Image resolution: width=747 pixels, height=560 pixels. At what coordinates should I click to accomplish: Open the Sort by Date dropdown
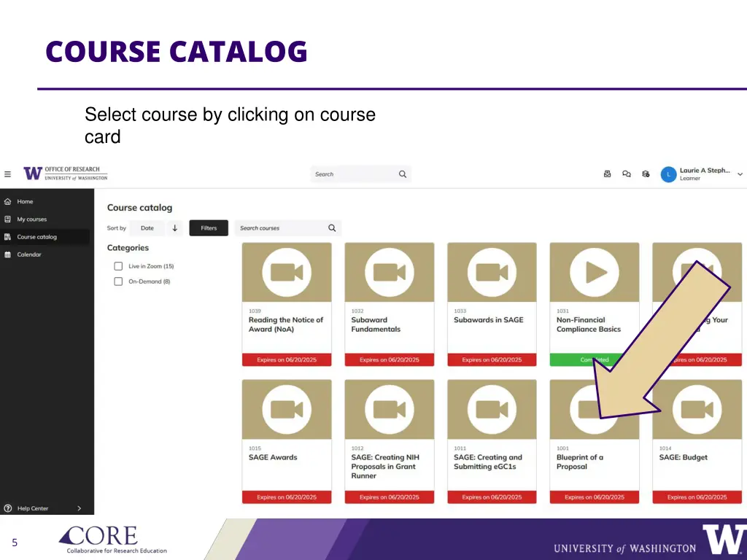(147, 228)
